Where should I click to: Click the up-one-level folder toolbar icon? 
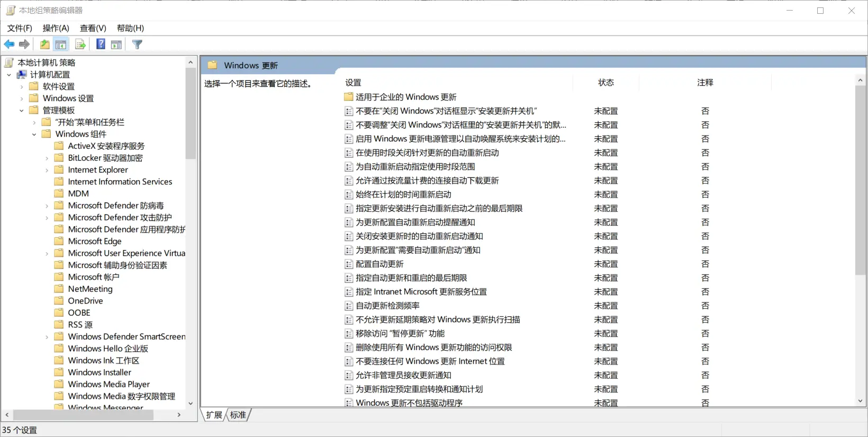tap(45, 44)
